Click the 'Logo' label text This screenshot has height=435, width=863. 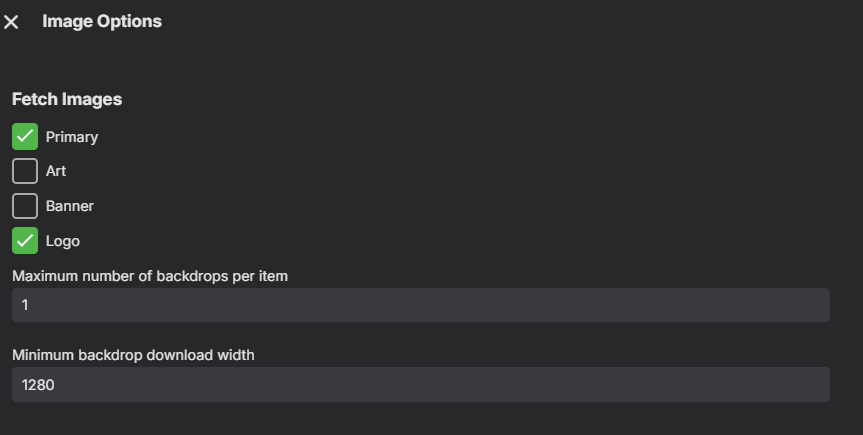coord(63,241)
